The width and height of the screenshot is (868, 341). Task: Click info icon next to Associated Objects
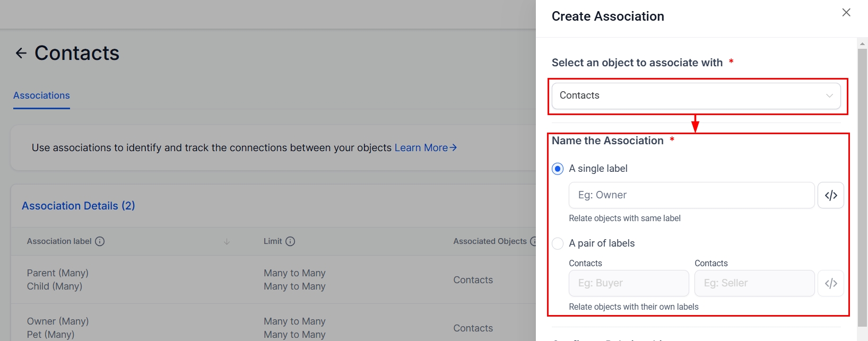click(x=533, y=241)
